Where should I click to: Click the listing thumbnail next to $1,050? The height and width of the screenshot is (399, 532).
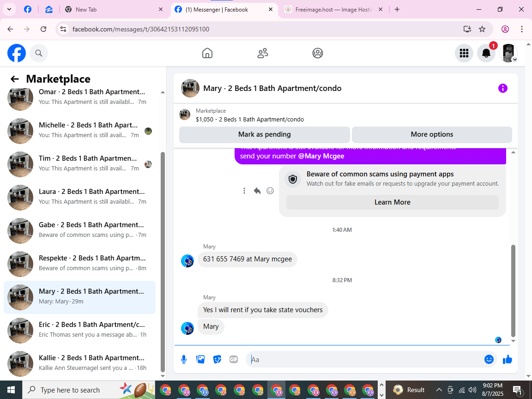[185, 115]
